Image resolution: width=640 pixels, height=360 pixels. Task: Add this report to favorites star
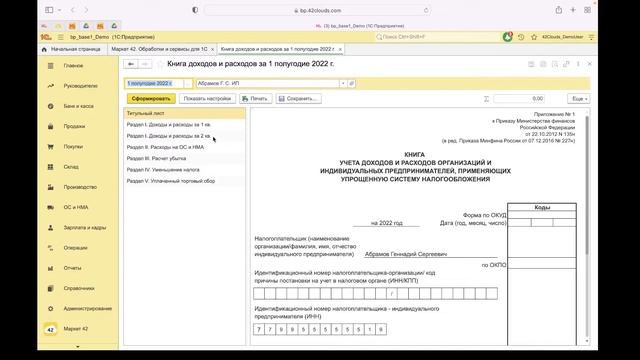[x=160, y=64]
